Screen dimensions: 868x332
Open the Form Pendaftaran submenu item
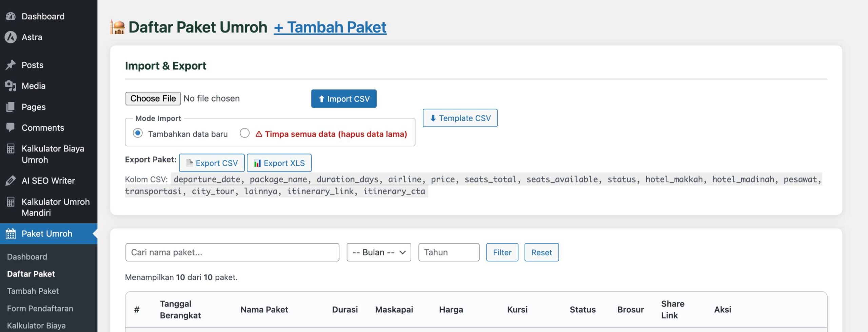(40, 309)
